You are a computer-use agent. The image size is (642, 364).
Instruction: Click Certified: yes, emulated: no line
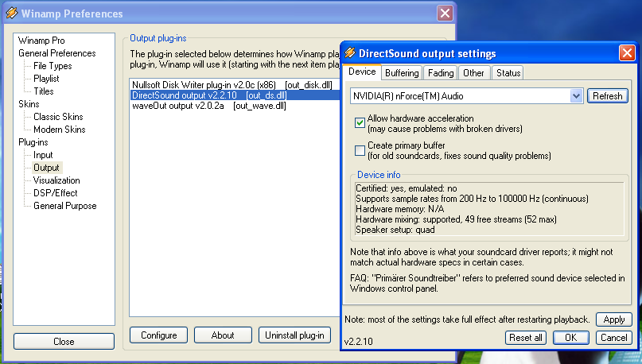point(407,188)
